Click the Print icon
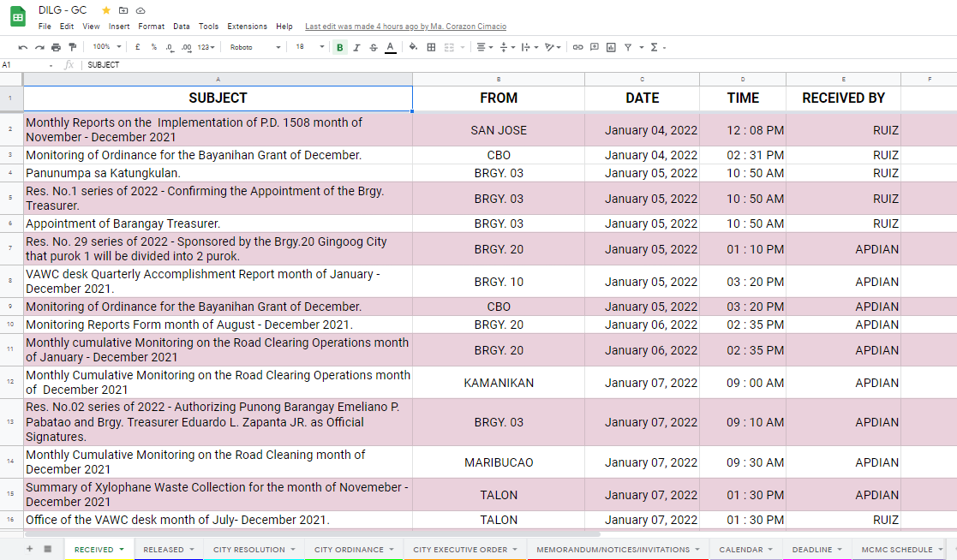This screenshot has height=560, width=957. coord(56,47)
